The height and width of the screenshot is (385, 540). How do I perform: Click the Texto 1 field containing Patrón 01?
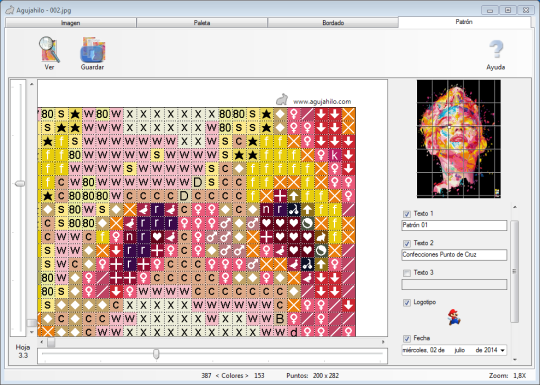[454, 225]
